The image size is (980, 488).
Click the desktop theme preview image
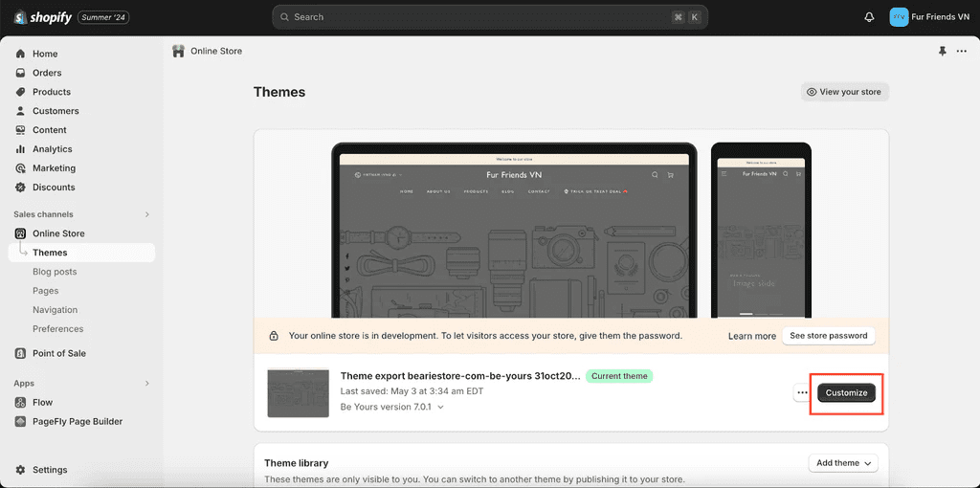[x=514, y=231]
